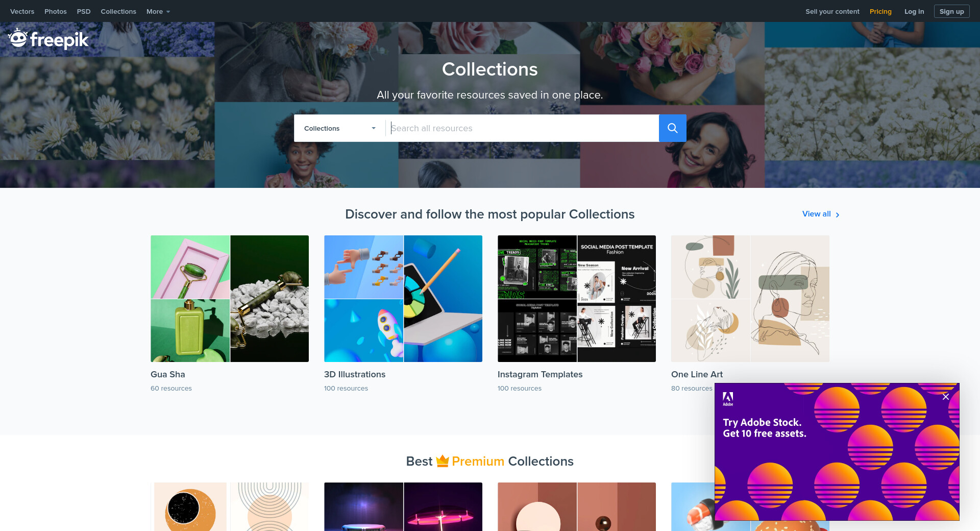Open the More menu dropdown
The image size is (980, 531).
click(x=158, y=11)
